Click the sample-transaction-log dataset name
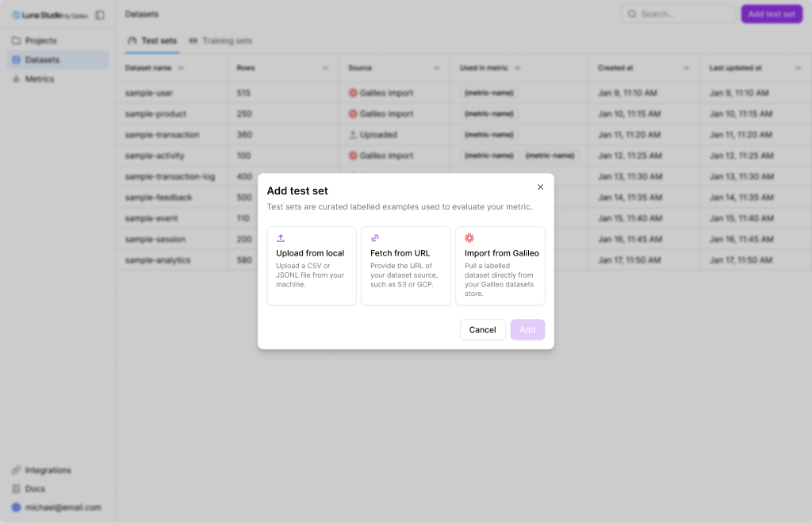The width and height of the screenshot is (812, 523). point(170,176)
